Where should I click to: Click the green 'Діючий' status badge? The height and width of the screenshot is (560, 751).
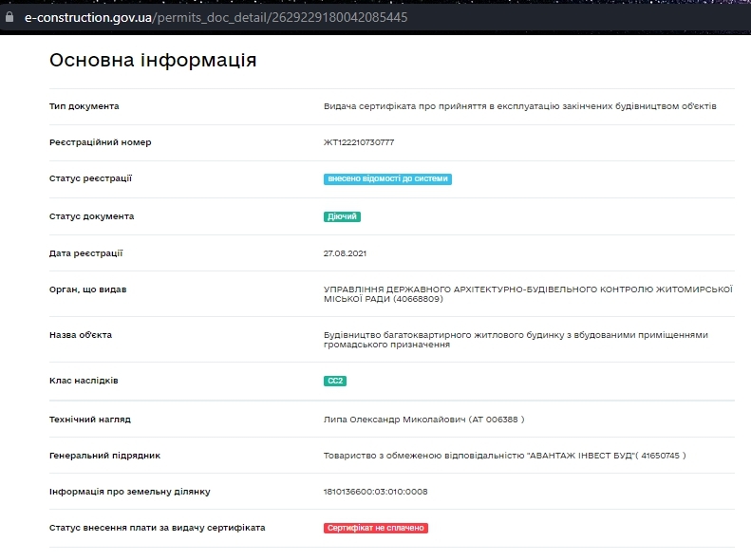pyautogui.click(x=342, y=216)
